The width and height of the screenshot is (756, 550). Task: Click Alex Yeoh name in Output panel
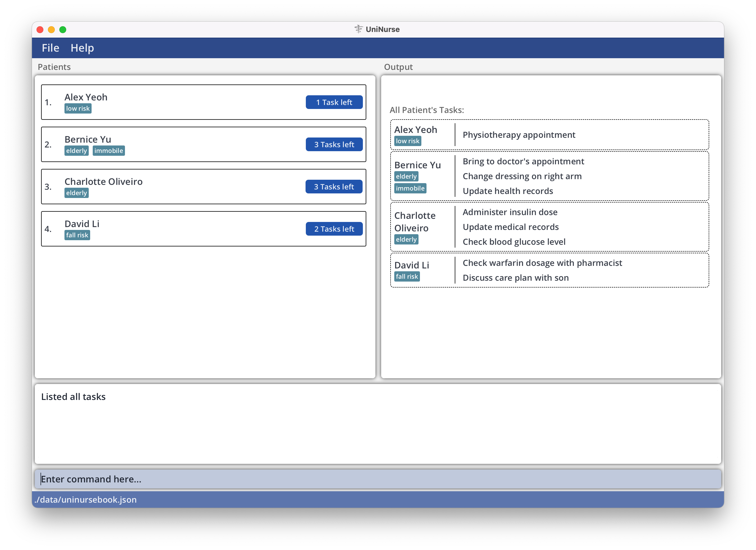416,130
